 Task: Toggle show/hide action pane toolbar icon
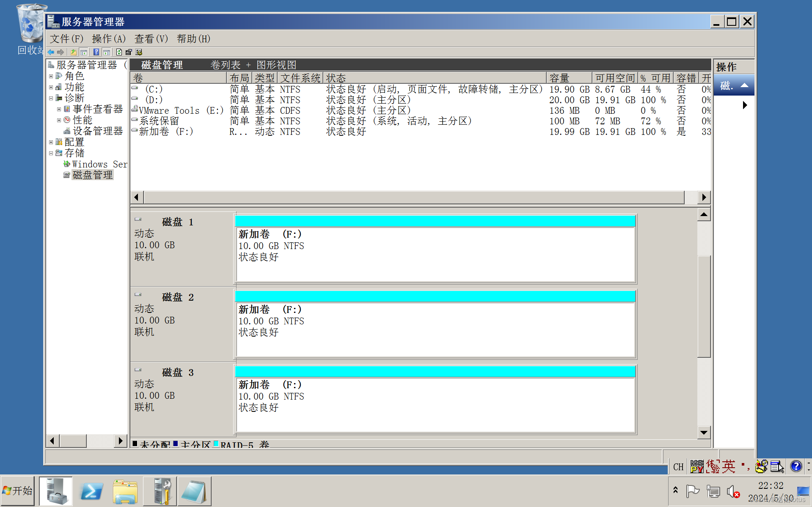[x=107, y=52]
